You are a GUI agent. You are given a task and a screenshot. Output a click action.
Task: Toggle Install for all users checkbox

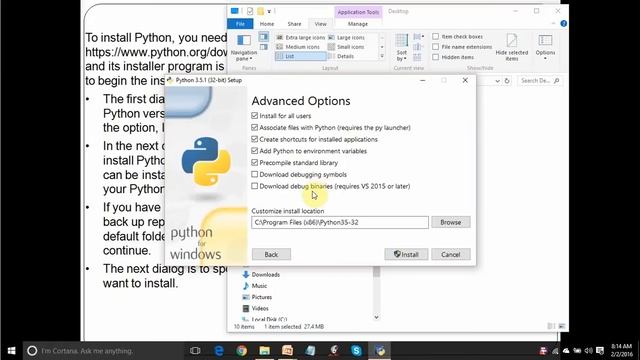[x=255, y=116]
